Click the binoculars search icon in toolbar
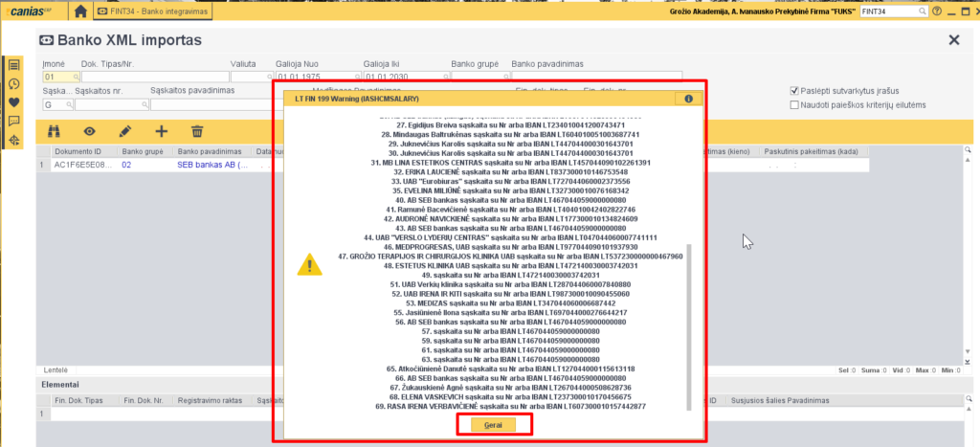Image resolution: width=980 pixels, height=447 pixels. click(54, 131)
